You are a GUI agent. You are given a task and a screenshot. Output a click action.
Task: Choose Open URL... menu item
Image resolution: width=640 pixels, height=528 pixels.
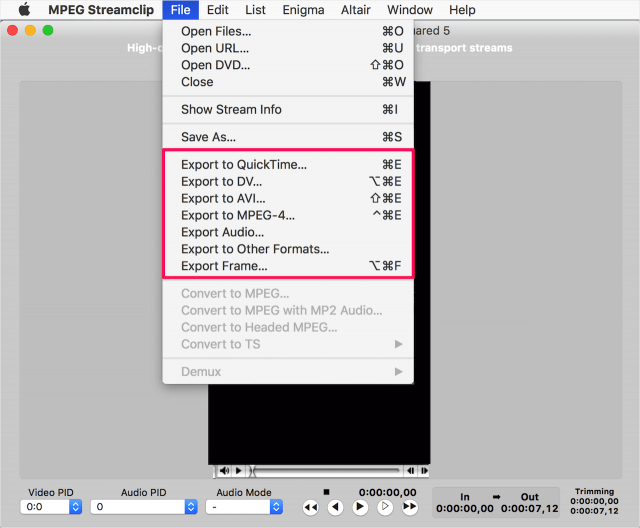coord(288,48)
